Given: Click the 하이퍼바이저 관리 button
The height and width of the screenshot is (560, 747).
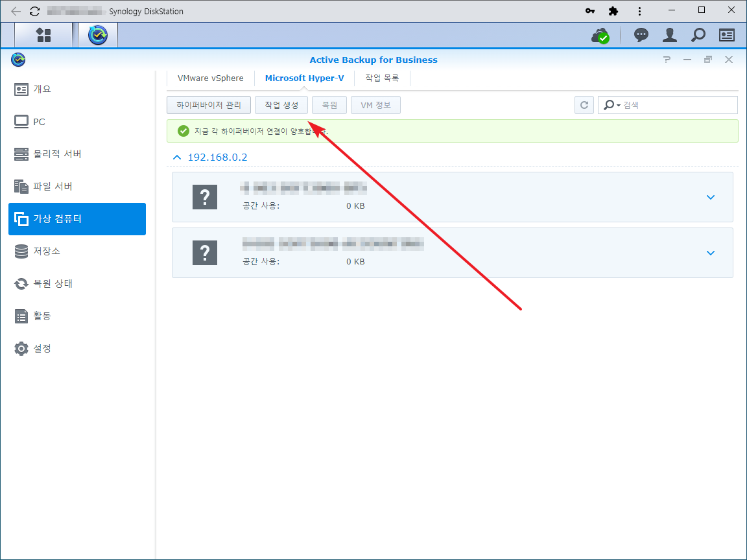Looking at the screenshot, I should (209, 105).
